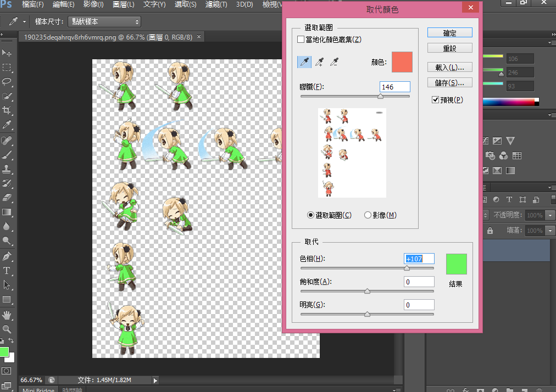556x392 pixels.
Task: Change the screen mode
Action: [x=7, y=385]
